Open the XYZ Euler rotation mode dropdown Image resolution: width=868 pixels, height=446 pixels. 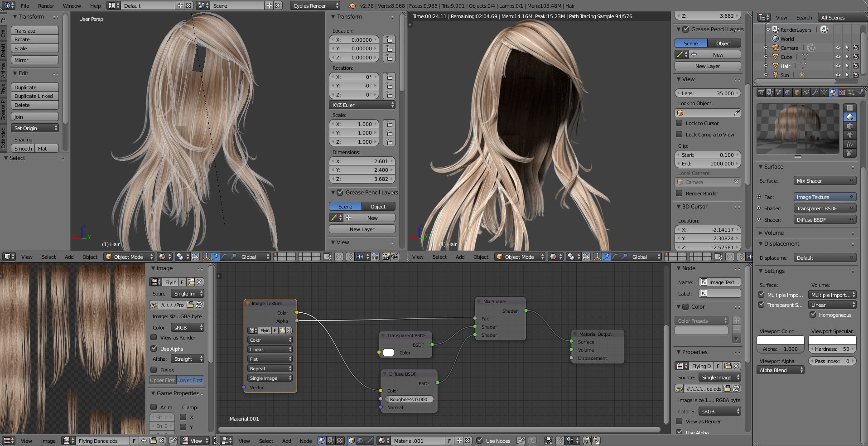point(362,105)
